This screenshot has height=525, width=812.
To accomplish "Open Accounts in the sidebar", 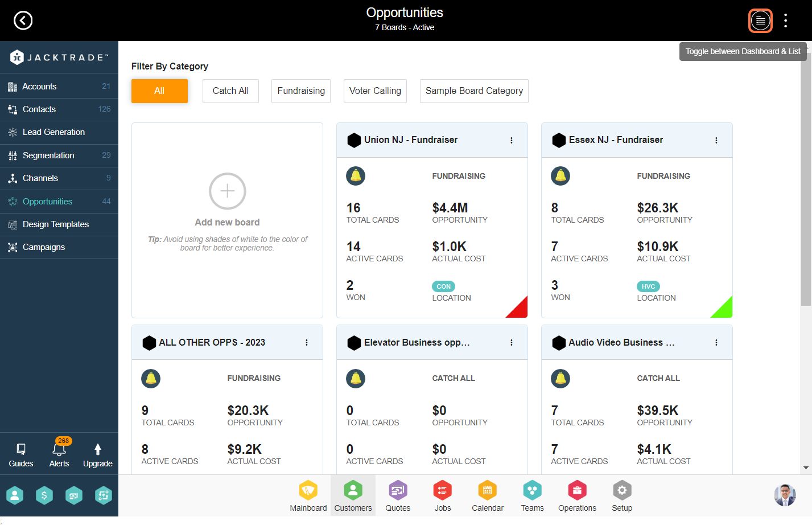I will point(59,87).
